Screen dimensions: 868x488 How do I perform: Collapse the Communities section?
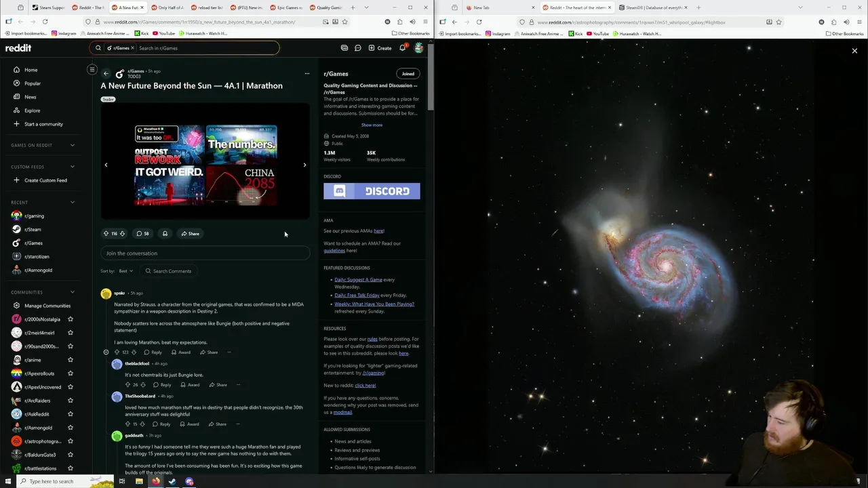pos(73,292)
